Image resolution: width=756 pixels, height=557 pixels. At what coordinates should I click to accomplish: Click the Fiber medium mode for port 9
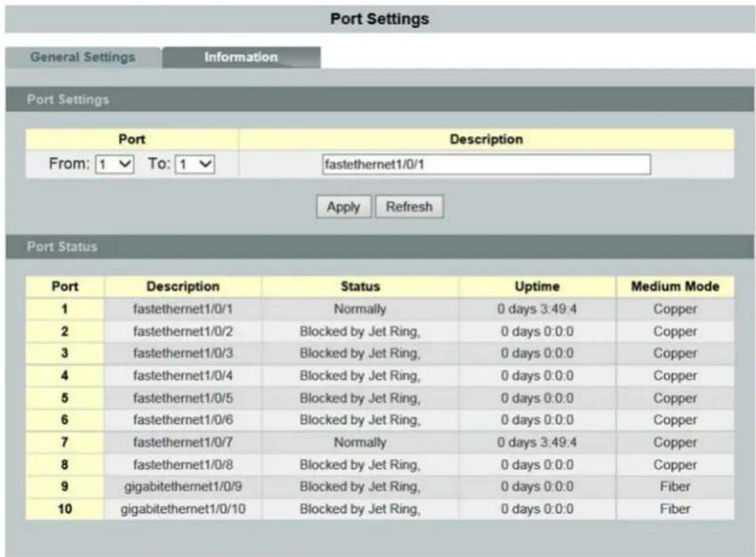(x=675, y=487)
